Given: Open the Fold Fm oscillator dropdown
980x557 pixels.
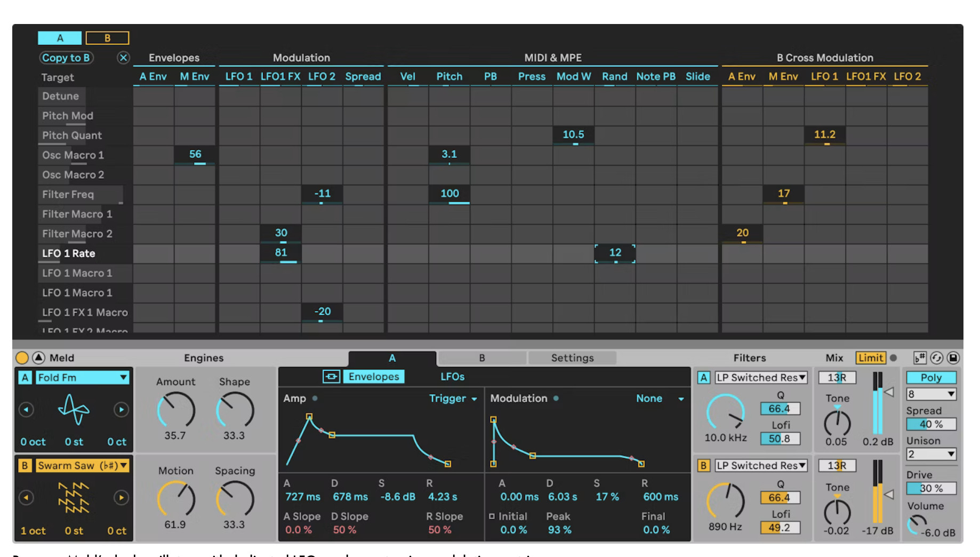Looking at the screenshot, I should click(x=83, y=378).
